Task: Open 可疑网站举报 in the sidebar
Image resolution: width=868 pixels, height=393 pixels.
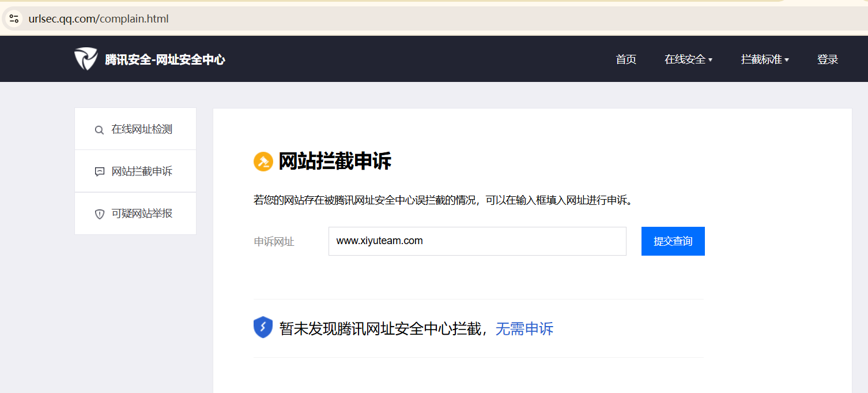Action: click(x=135, y=214)
